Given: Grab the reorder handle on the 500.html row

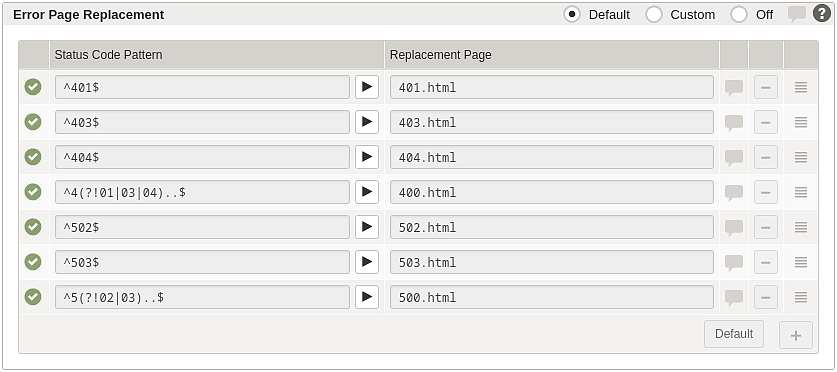Looking at the screenshot, I should 801,297.
